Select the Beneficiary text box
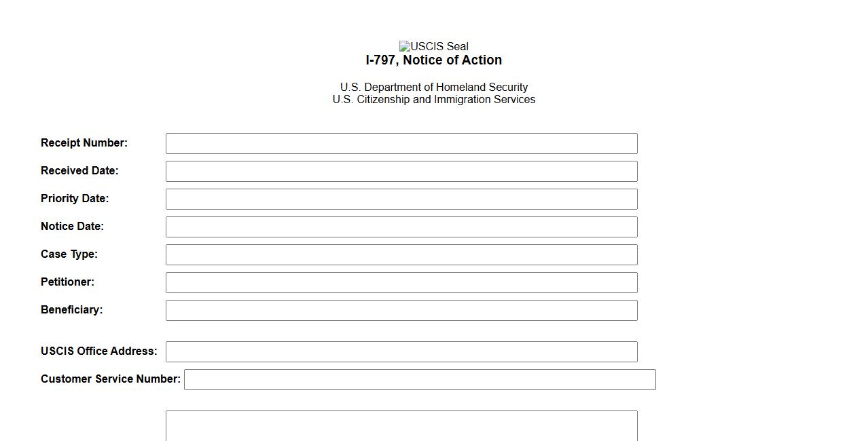Viewport: 868px width, 441px height. pos(401,310)
